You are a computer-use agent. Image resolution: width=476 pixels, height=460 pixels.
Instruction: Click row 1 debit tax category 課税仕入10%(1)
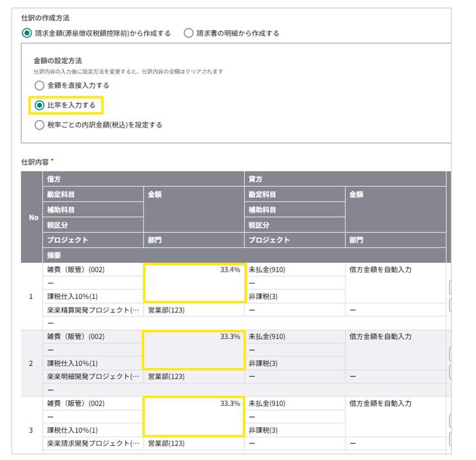73,296
